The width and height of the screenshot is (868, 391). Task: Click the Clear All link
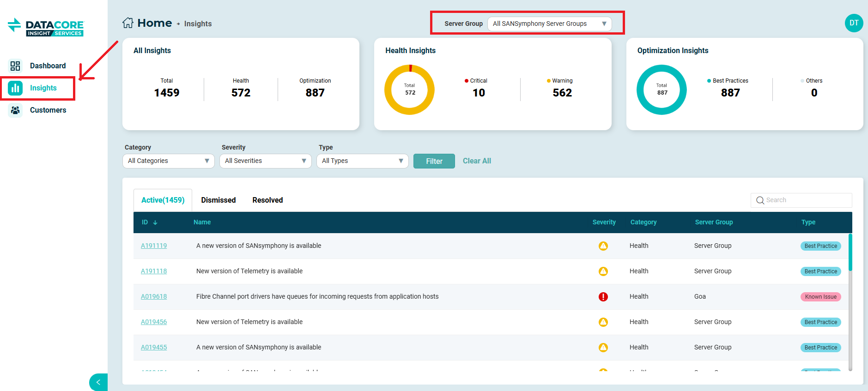point(477,161)
